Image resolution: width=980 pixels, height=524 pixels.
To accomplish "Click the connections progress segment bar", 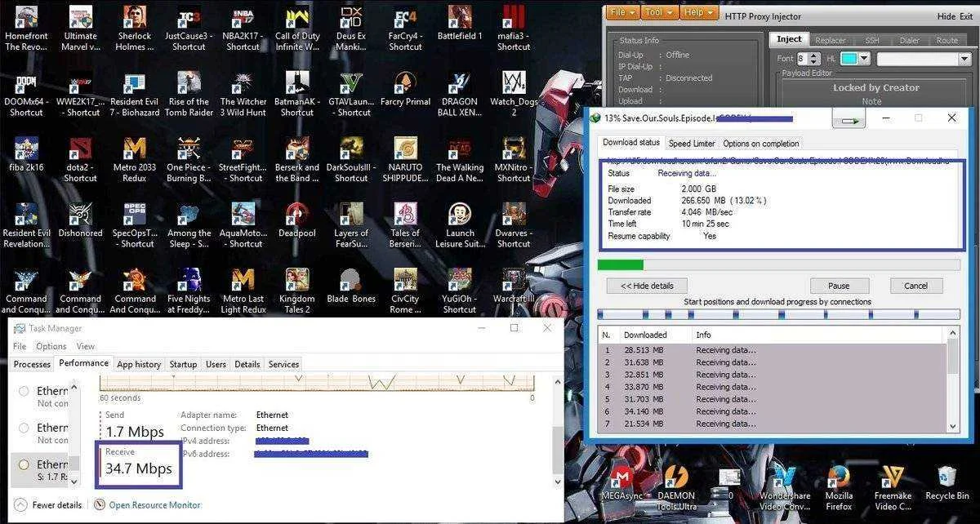I will [779, 314].
